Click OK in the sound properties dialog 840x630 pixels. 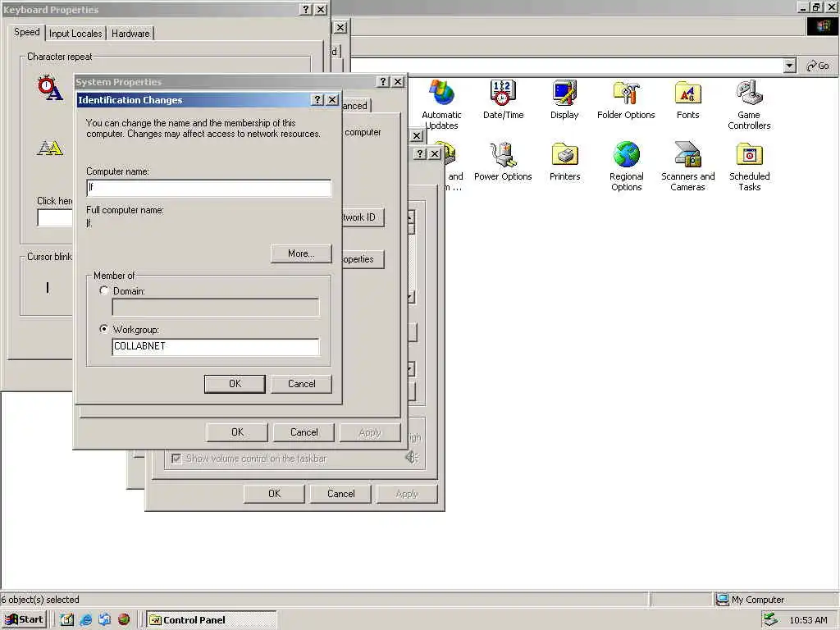(274, 494)
